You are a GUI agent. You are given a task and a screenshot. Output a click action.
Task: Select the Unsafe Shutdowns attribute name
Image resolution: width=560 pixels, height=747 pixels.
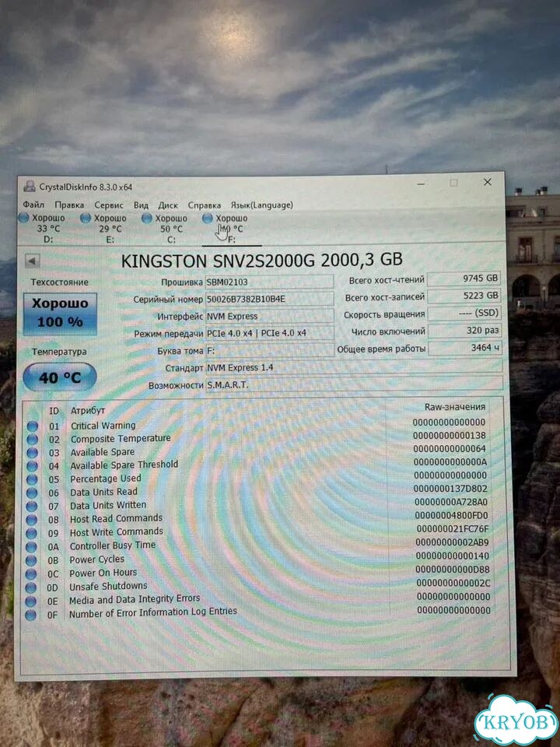[x=109, y=586]
